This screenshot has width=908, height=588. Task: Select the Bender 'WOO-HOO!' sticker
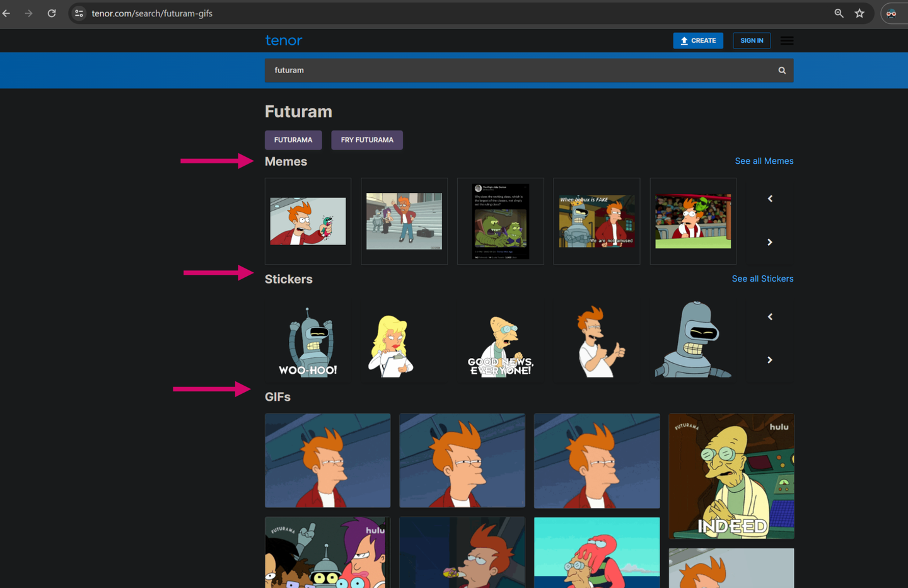coord(308,342)
